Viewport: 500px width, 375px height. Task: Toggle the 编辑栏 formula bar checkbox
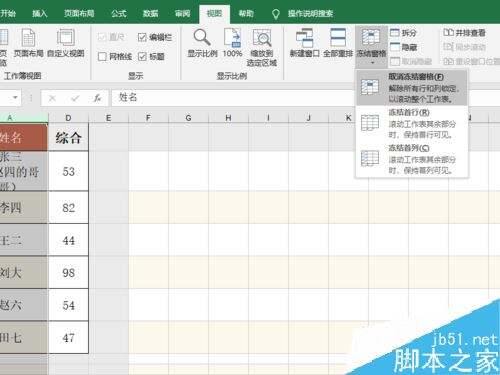tap(142, 37)
